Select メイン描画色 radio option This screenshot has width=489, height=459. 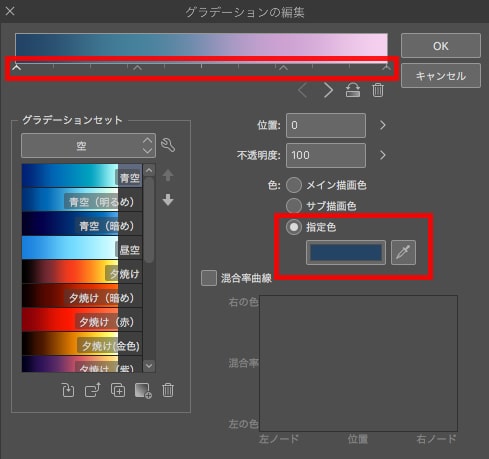click(x=294, y=185)
